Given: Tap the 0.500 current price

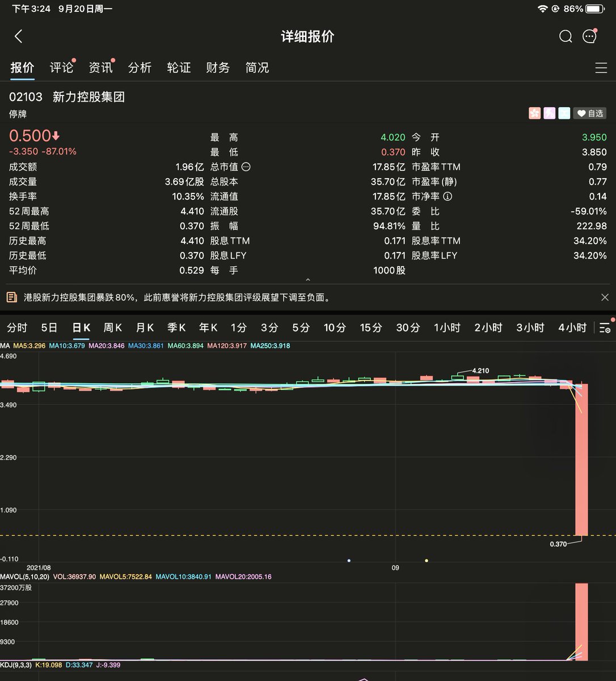Looking at the screenshot, I should pos(30,136).
